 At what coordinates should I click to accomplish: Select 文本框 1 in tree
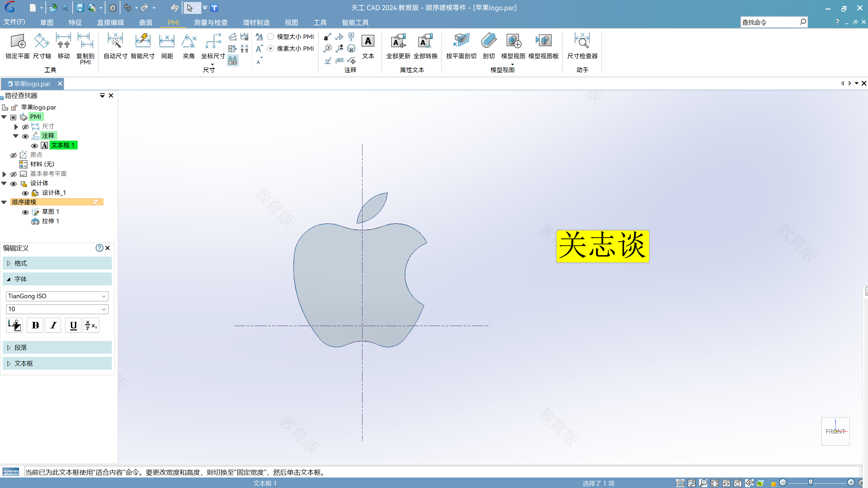coord(63,145)
